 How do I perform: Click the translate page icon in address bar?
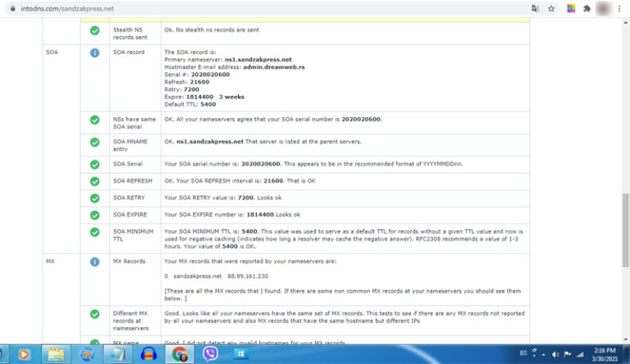click(535, 8)
